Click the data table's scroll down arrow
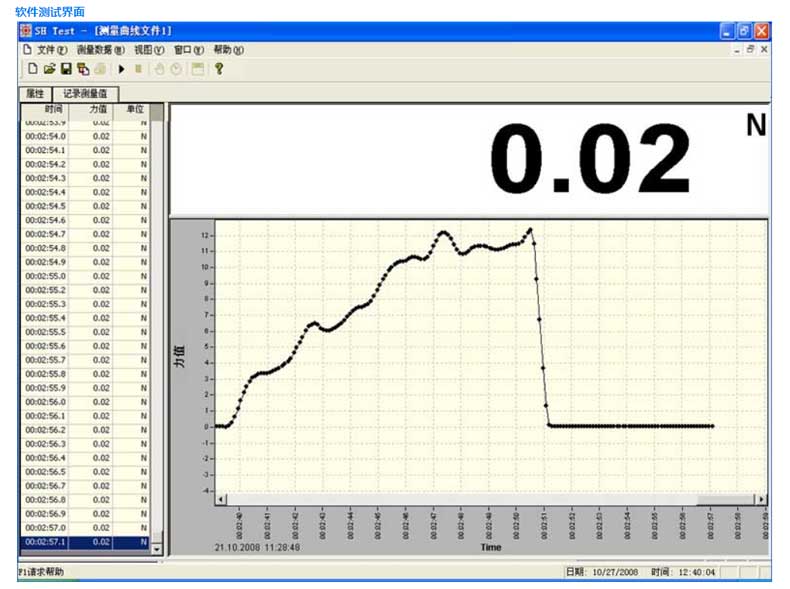The height and width of the screenshot is (589, 790). [x=156, y=549]
